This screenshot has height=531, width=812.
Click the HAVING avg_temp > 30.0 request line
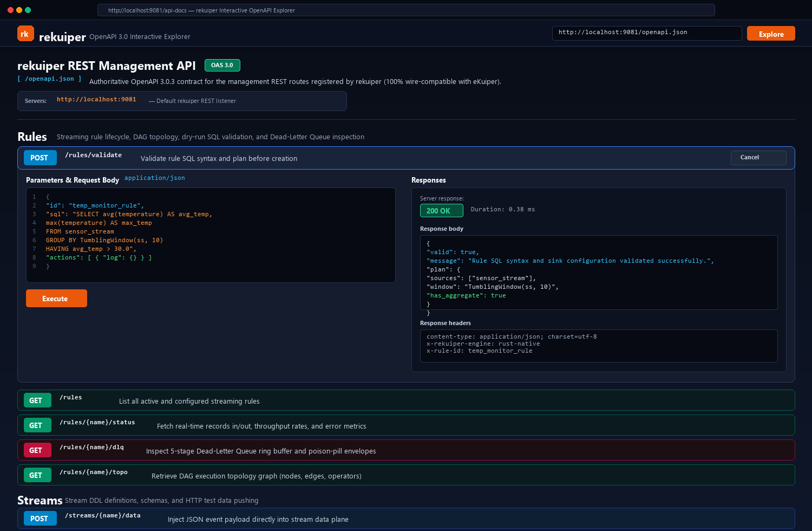click(x=91, y=249)
